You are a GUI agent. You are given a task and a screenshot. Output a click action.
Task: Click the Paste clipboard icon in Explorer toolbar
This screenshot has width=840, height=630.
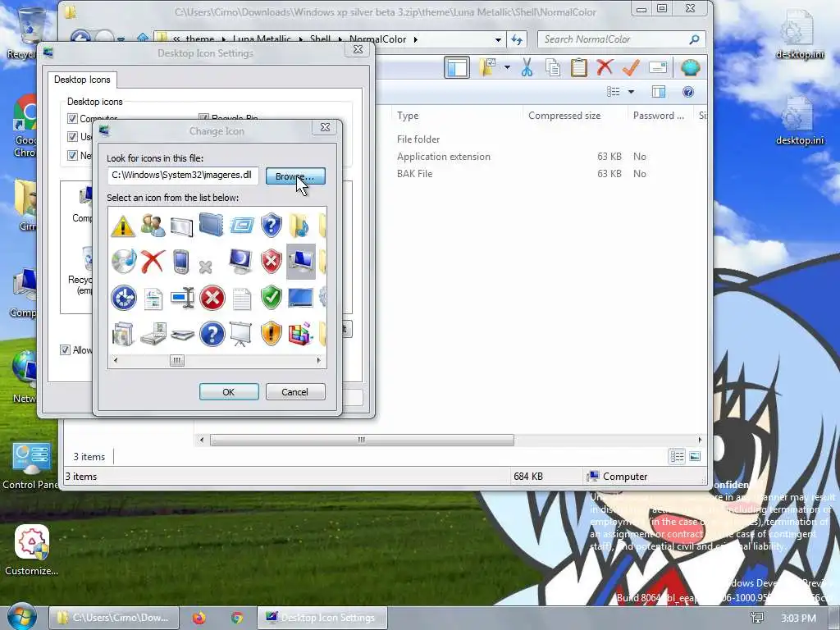tap(578, 68)
